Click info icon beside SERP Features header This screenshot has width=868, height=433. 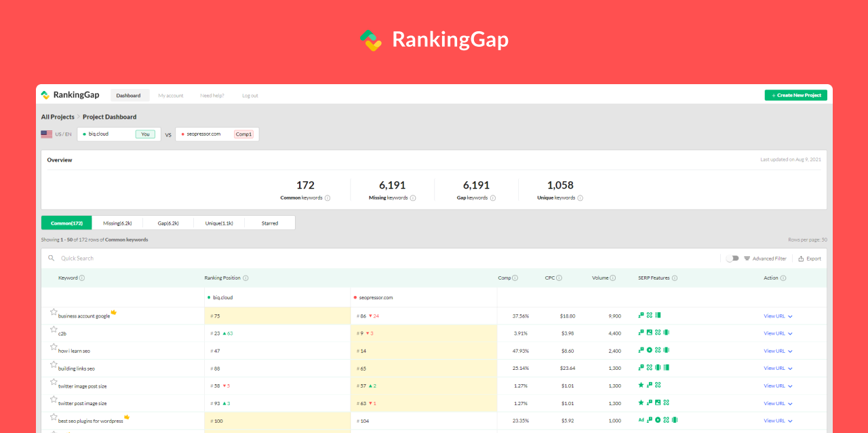point(675,278)
